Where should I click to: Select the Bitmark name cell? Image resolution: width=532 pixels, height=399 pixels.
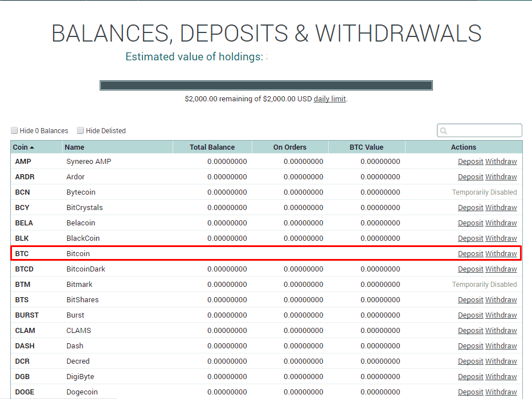pyautogui.click(x=79, y=285)
